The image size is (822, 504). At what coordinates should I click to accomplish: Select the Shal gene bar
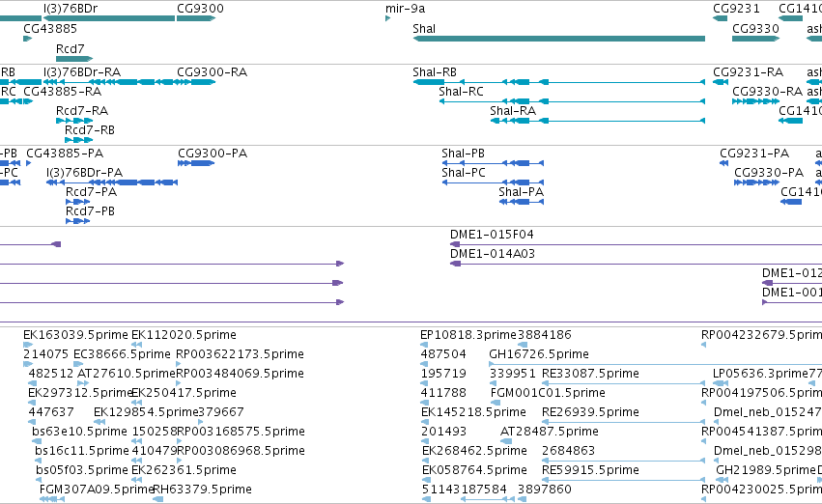tap(559, 39)
